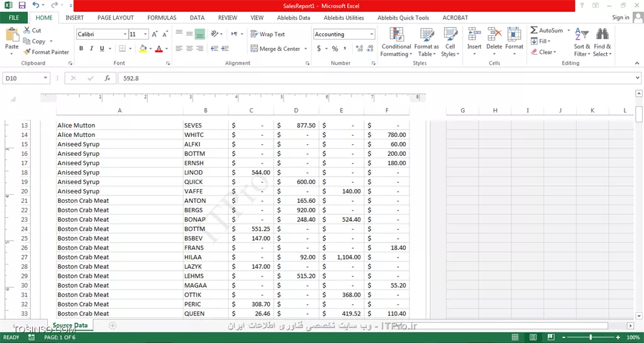Switch to the DATA tab

click(x=197, y=18)
